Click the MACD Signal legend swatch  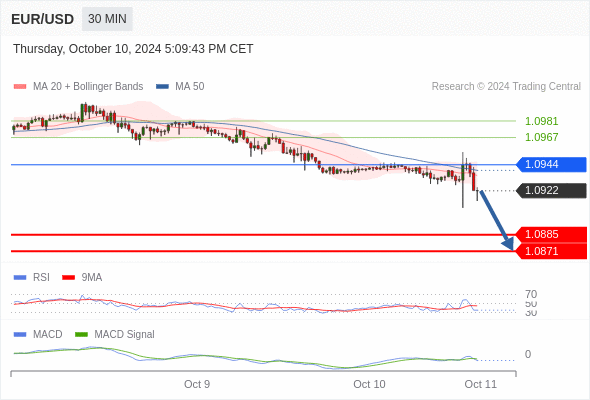click(81, 334)
